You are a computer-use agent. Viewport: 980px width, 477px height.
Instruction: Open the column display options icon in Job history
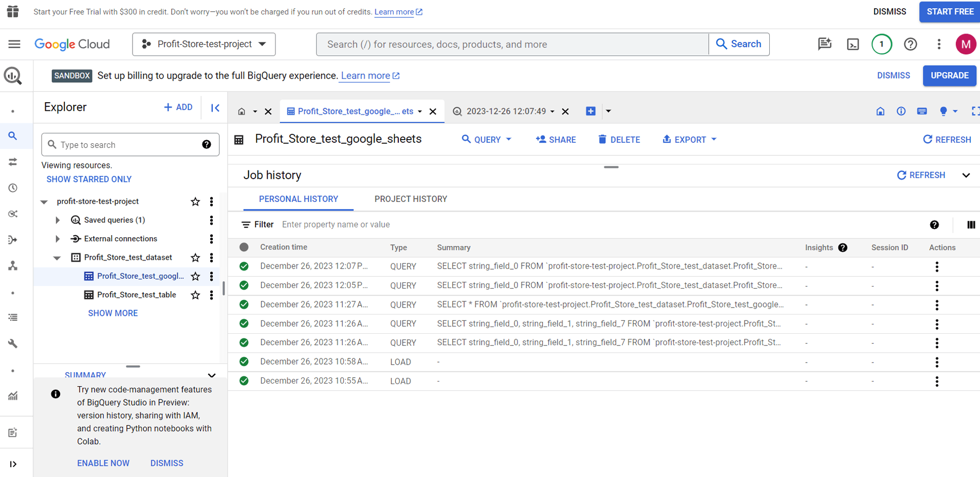pos(971,225)
